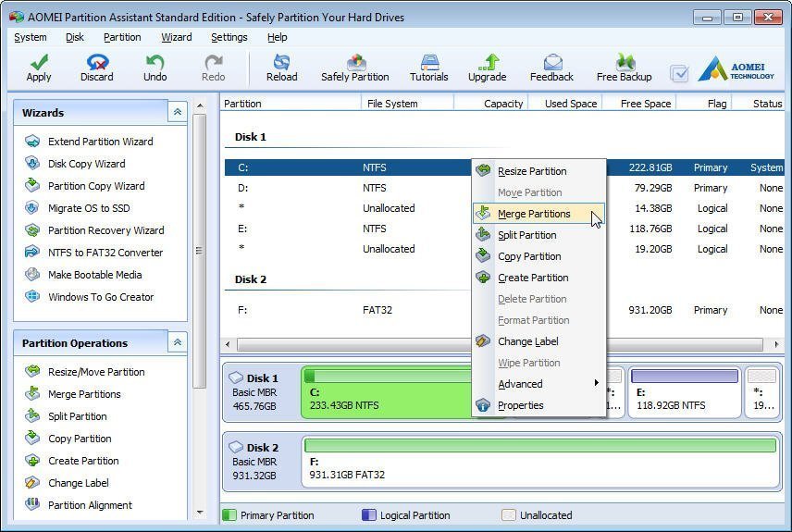Click the Disk 2 Basic MBR label
Image resolution: width=792 pixels, height=532 pixels.
click(x=260, y=462)
